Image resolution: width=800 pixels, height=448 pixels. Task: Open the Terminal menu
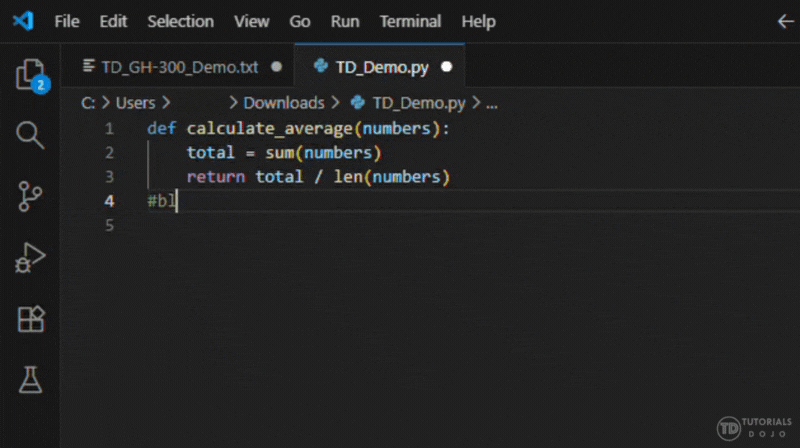410,21
